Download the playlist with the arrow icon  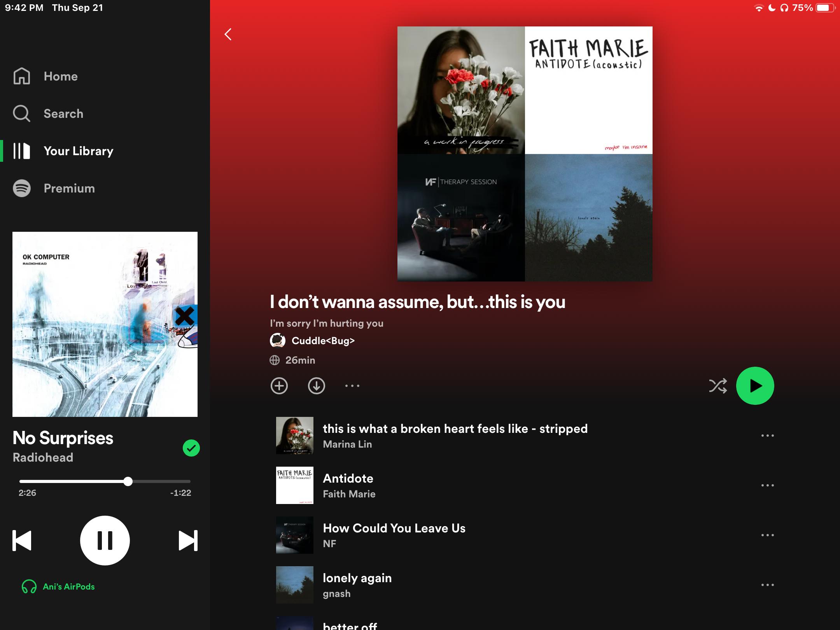(x=316, y=386)
